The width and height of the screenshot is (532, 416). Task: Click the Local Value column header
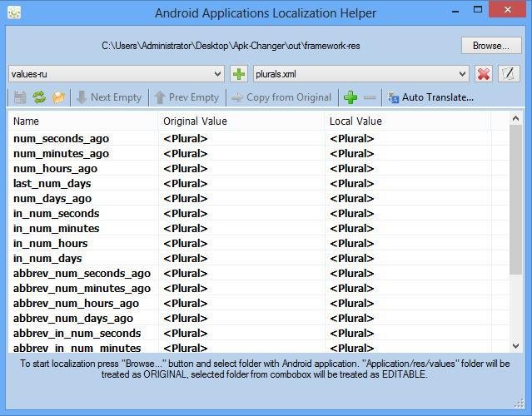point(408,121)
